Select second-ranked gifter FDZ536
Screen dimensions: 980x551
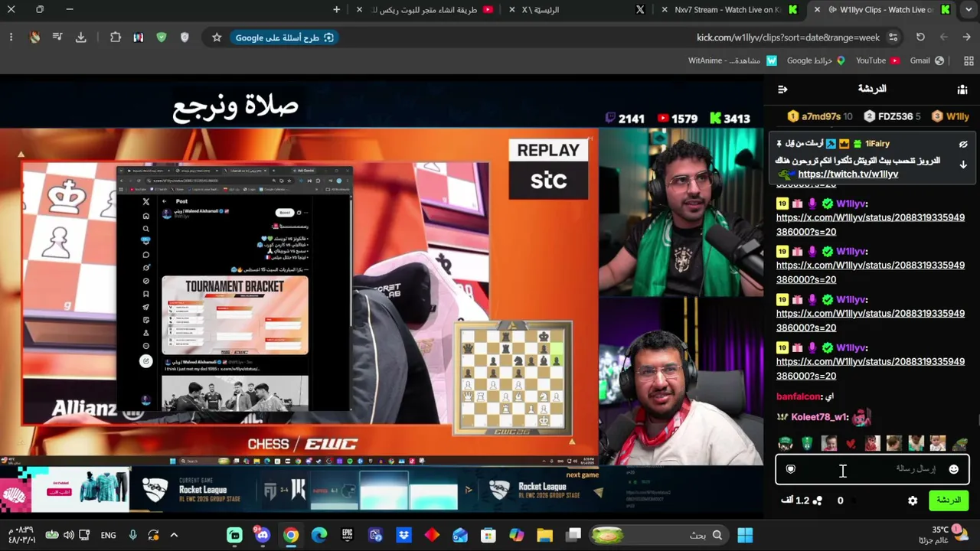[x=892, y=116]
